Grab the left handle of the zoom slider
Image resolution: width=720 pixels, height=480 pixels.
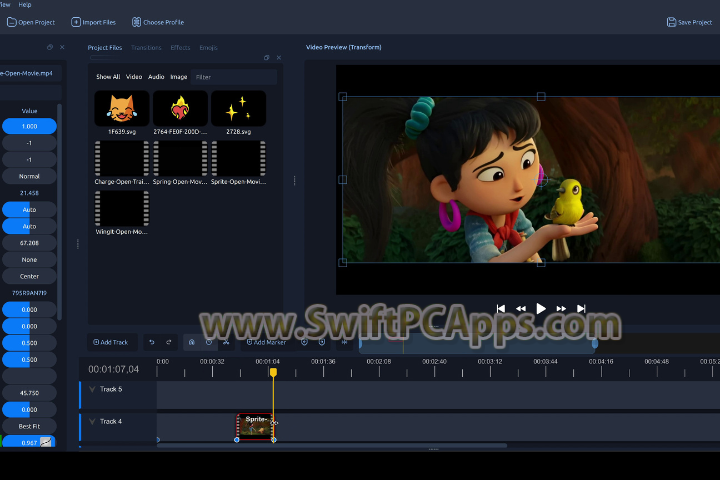[360, 344]
